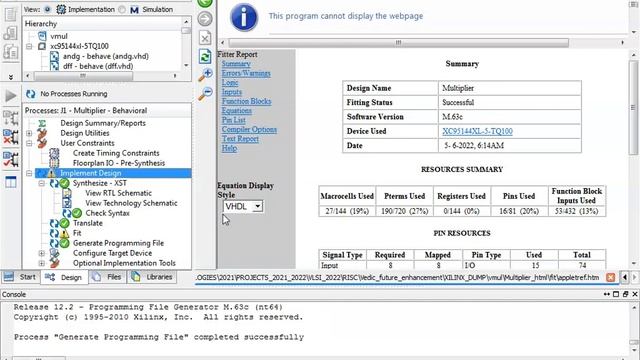
Task: Open Create Timing Constraints process
Action: [116, 153]
